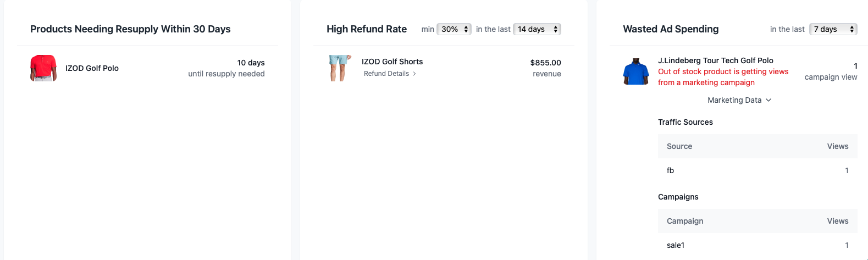This screenshot has height=260, width=868.
Task: Open J.Lindeberg Tour Tech Golf Polo title
Action: click(x=715, y=60)
